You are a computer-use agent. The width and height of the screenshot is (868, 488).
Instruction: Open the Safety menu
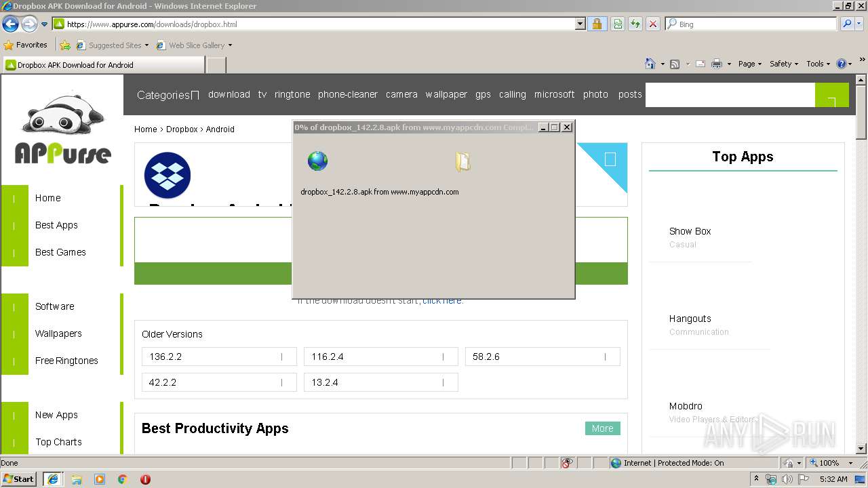pos(784,64)
